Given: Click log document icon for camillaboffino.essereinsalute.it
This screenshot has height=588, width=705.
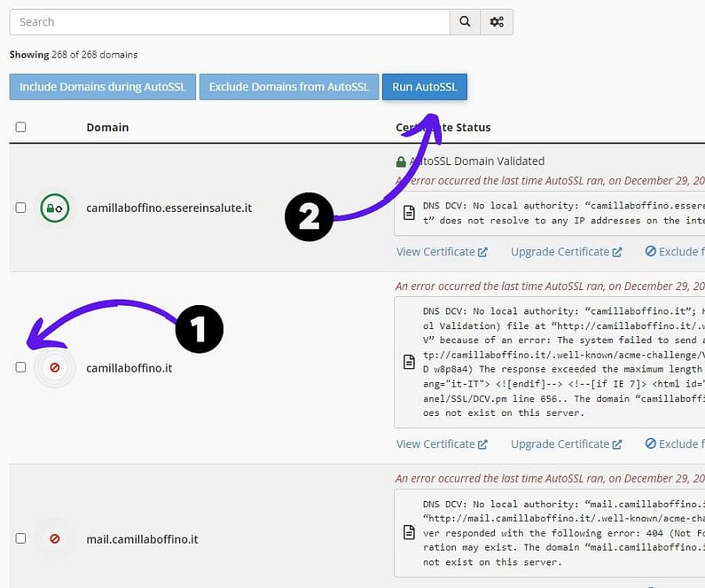Looking at the screenshot, I should coord(409,213).
